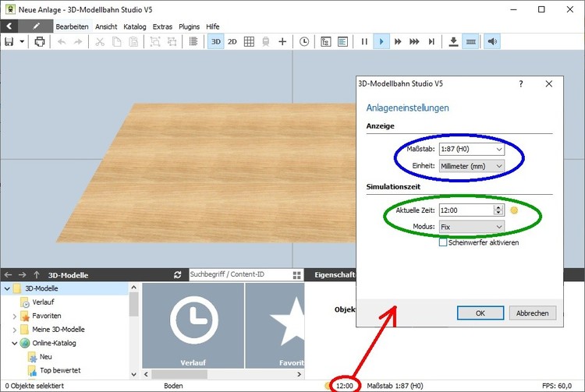Click the catalog grid view icon
This screenshot has width=585, height=392.
[297, 275]
